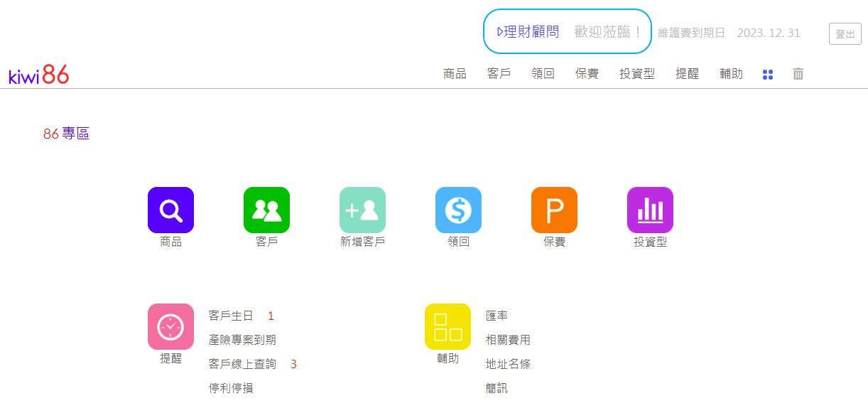The height and width of the screenshot is (418, 868).
Task: Click the blue four-dot grid icon
Action: tap(767, 74)
